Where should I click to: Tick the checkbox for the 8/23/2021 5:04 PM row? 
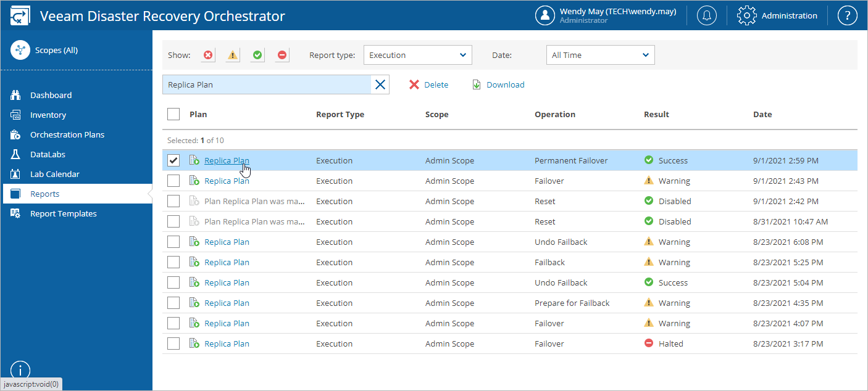[173, 282]
